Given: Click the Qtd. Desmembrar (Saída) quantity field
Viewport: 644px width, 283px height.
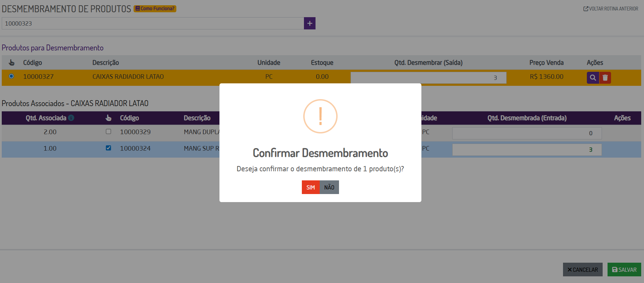Looking at the screenshot, I should tap(428, 78).
